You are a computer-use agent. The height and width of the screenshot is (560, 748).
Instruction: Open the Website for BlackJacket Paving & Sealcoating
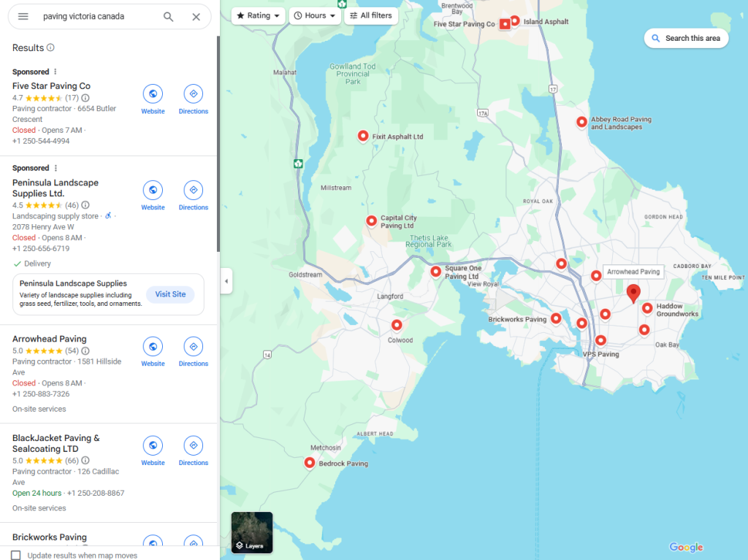pyautogui.click(x=153, y=445)
